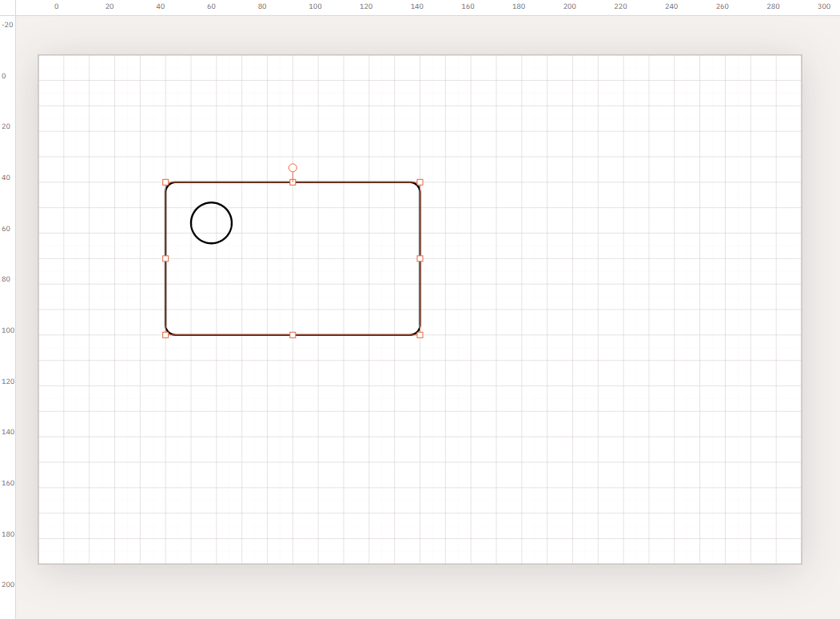
Task: Select the top-right corner resize handle
Action: click(x=420, y=182)
